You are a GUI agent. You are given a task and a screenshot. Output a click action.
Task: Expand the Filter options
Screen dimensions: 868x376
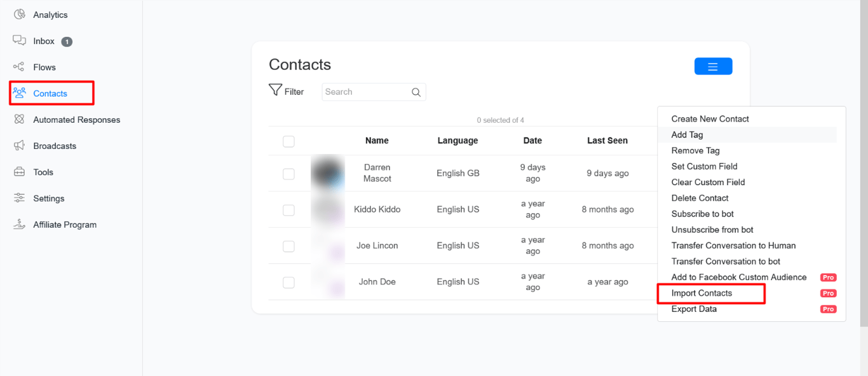tap(287, 92)
